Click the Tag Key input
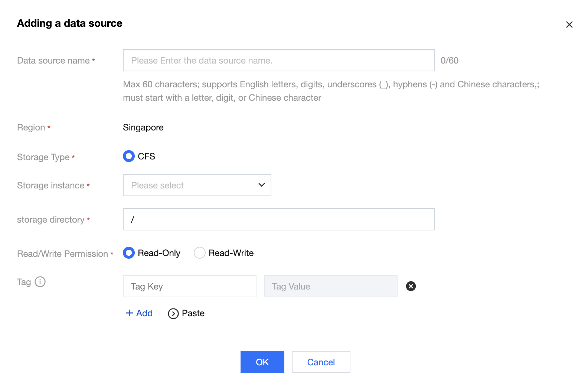Screen dimensions: 588x388 pos(189,286)
